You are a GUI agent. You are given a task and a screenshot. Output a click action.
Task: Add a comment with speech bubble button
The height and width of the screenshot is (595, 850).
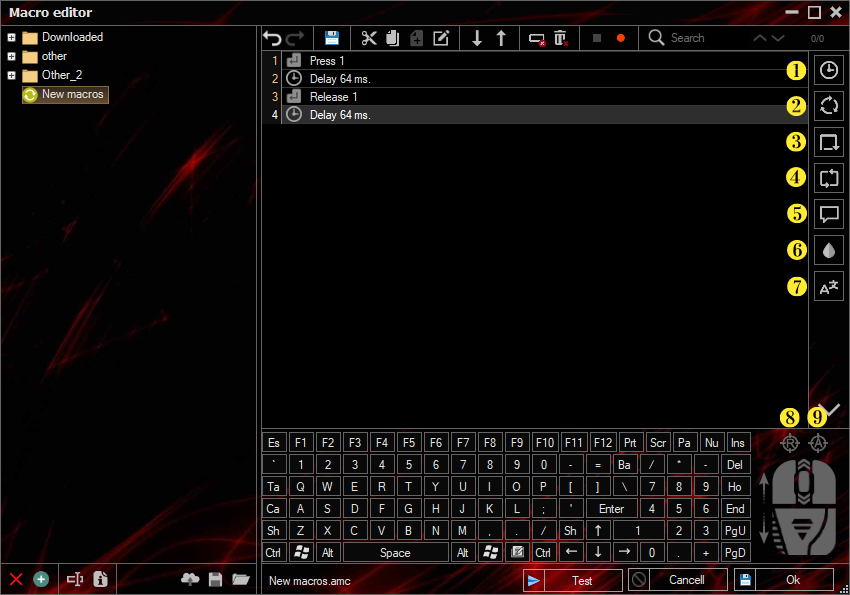point(828,214)
